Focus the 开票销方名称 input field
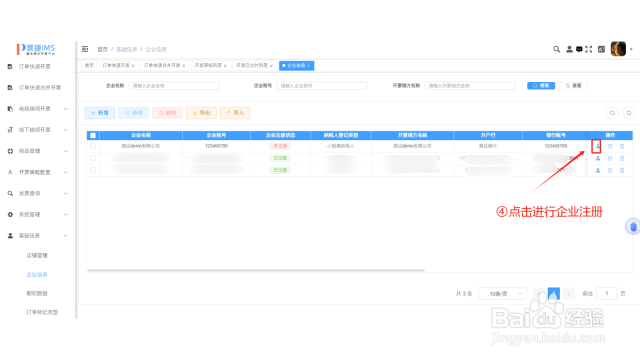The width and height of the screenshot is (640, 360). click(x=470, y=86)
